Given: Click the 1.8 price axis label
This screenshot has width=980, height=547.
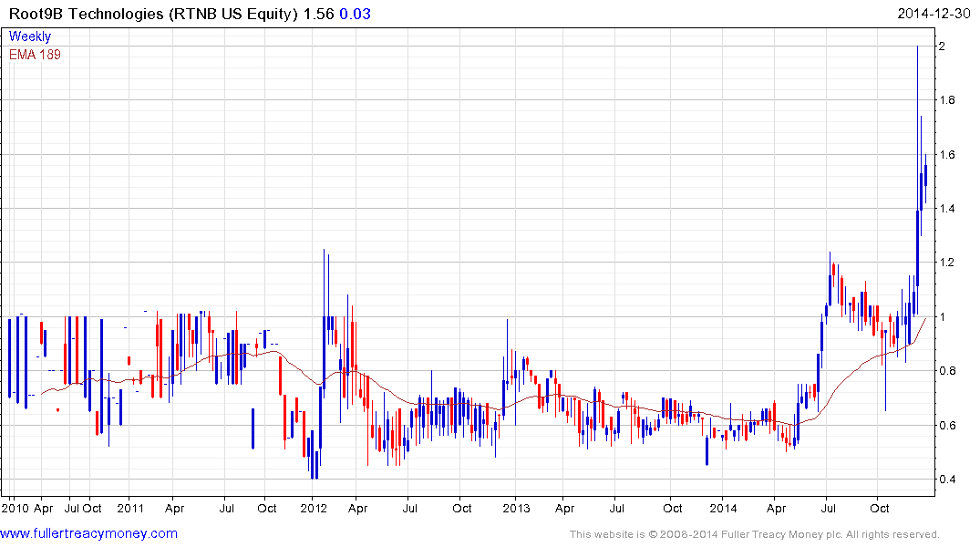Looking at the screenshot, I should click(946, 100).
